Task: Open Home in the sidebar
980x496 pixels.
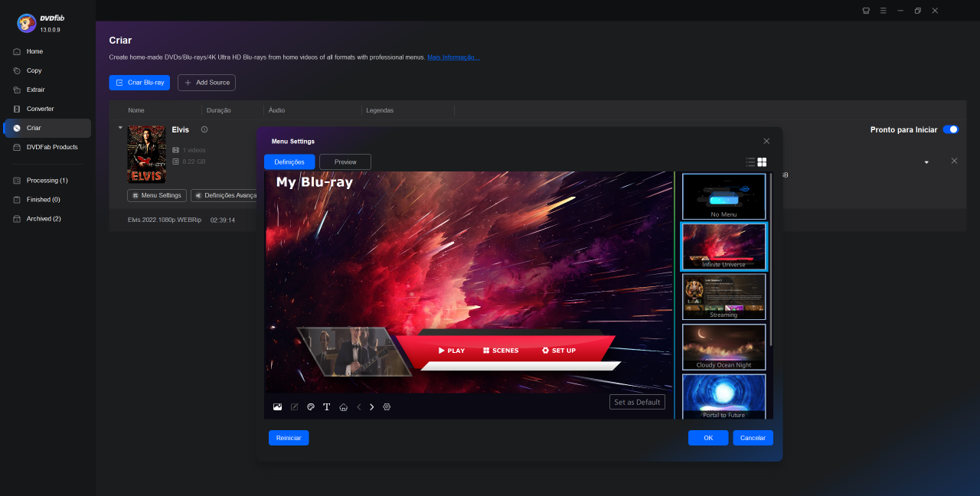Action: [x=47, y=51]
